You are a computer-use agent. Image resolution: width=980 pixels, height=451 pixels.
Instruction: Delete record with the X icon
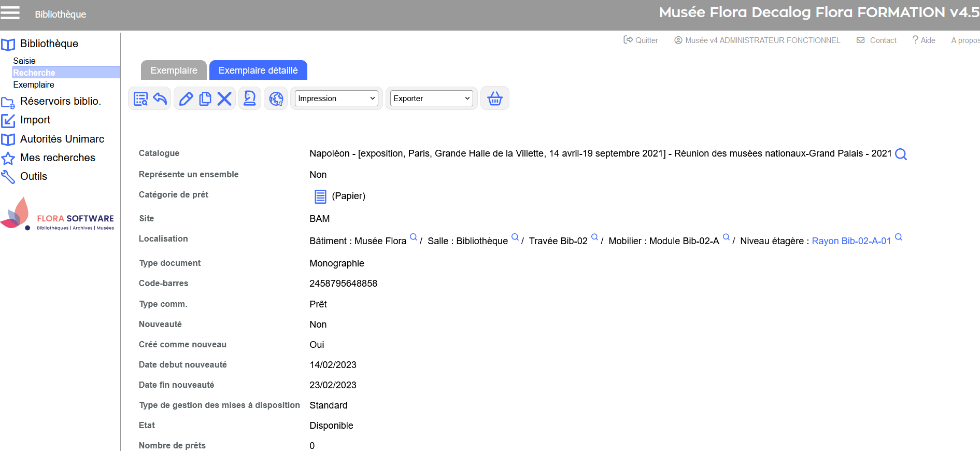coord(224,98)
